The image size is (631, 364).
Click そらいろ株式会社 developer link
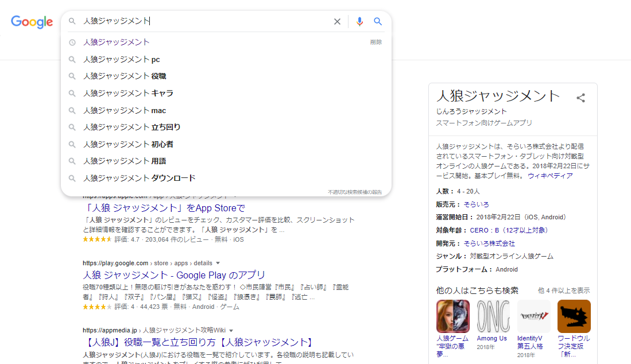tap(489, 244)
